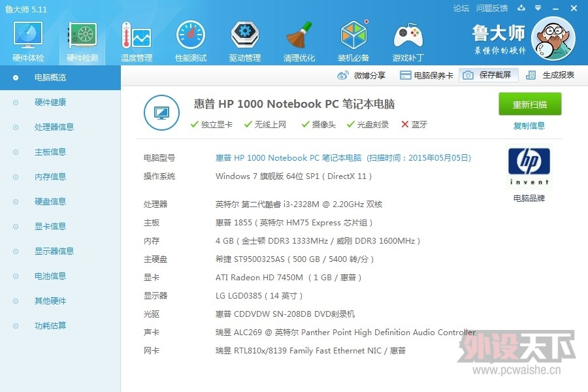Click the i3-2328M processor value

[x=299, y=204]
